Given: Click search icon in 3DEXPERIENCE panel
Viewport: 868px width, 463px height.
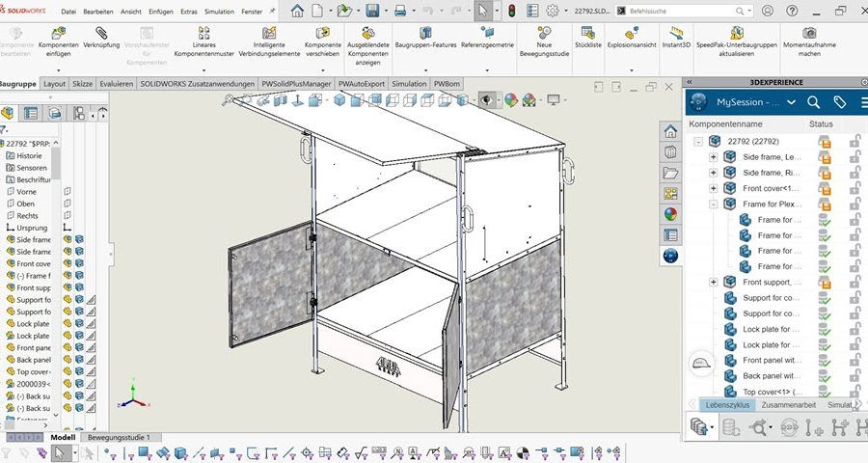Looking at the screenshot, I should (813, 102).
